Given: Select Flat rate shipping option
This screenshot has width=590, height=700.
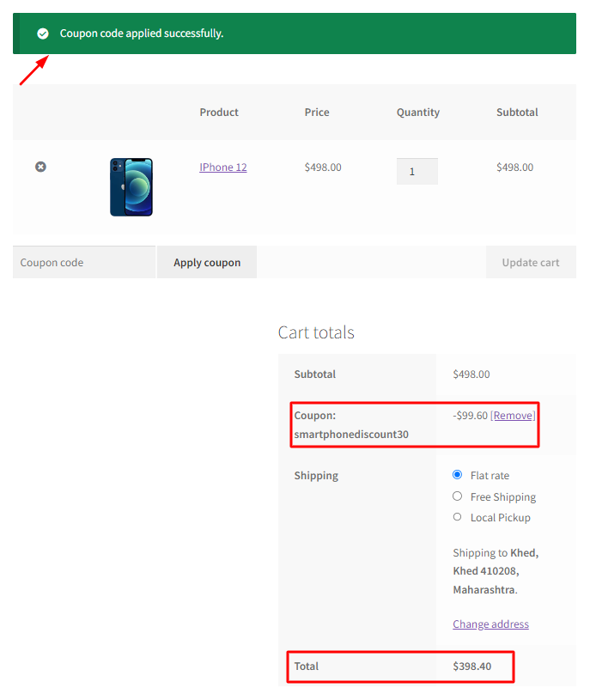Looking at the screenshot, I should 457,475.
